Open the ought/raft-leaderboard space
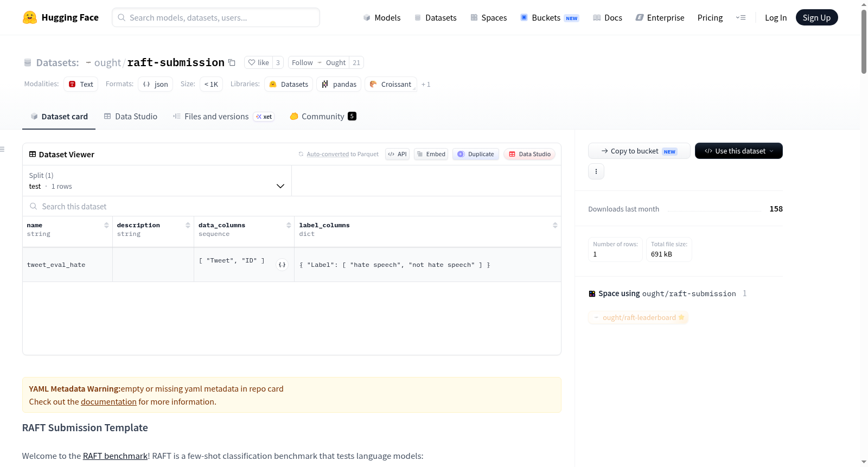The image size is (868, 467). pyautogui.click(x=639, y=317)
